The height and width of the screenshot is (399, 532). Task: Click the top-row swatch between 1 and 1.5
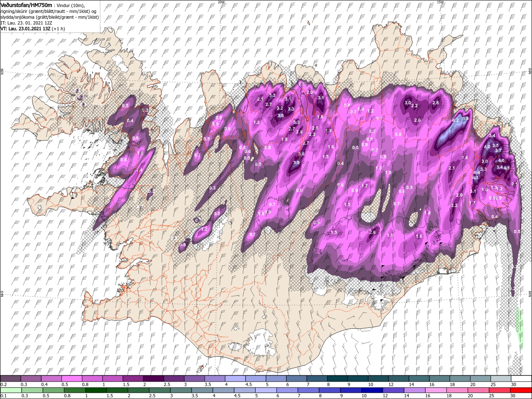coord(113,379)
